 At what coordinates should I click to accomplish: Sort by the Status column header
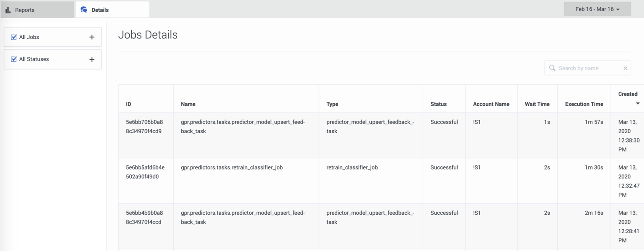click(x=439, y=104)
